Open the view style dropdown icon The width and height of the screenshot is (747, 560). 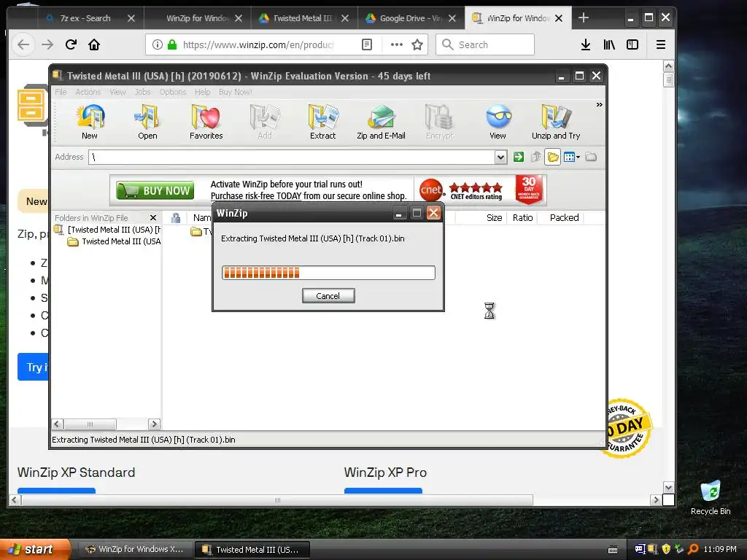coord(572,157)
